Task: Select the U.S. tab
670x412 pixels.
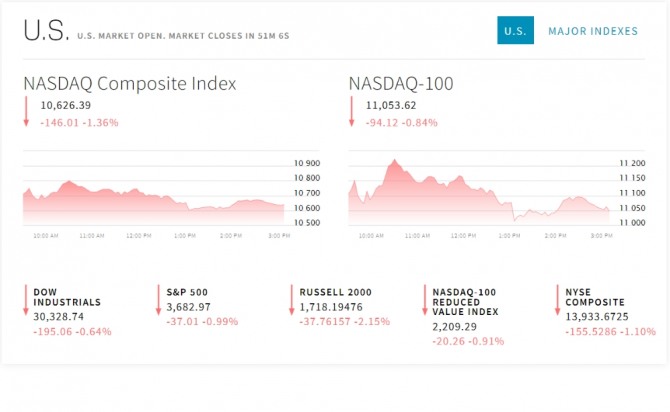Action: tap(515, 31)
